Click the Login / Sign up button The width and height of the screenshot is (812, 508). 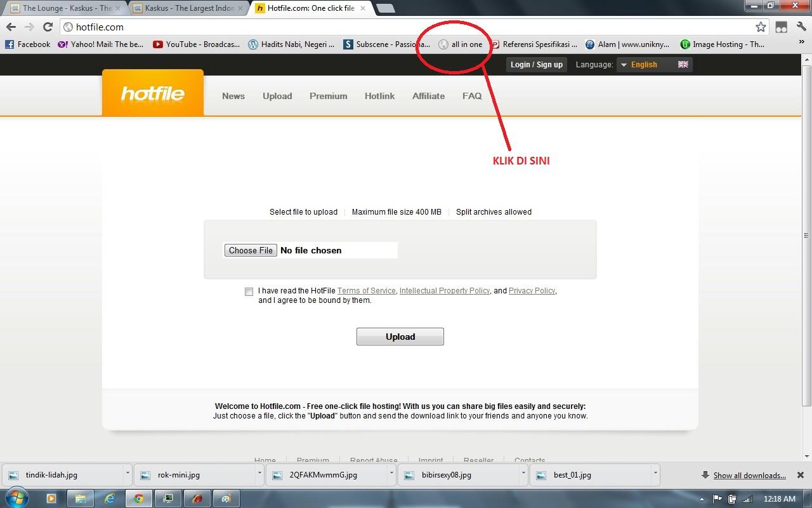[x=537, y=65]
